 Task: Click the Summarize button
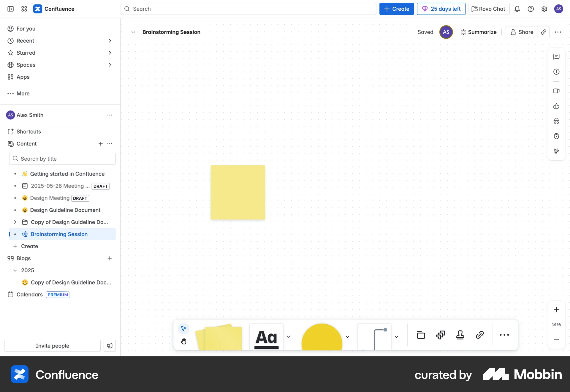click(478, 32)
